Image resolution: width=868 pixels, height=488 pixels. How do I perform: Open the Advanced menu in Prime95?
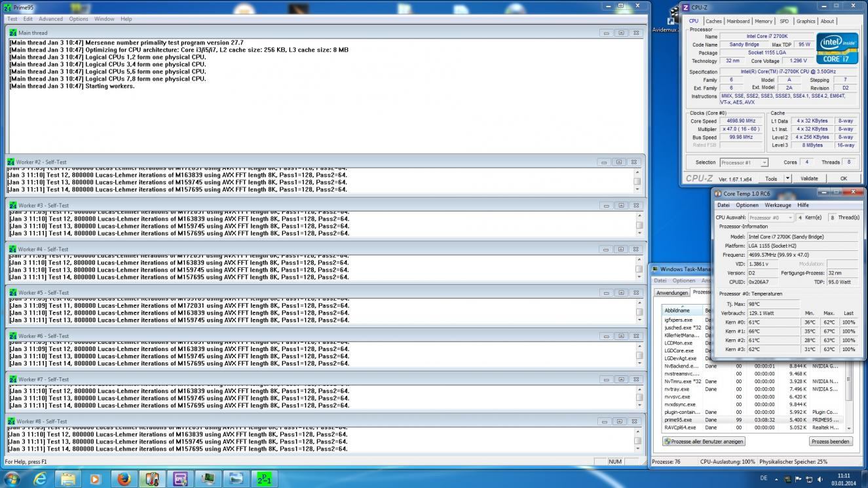click(x=50, y=19)
